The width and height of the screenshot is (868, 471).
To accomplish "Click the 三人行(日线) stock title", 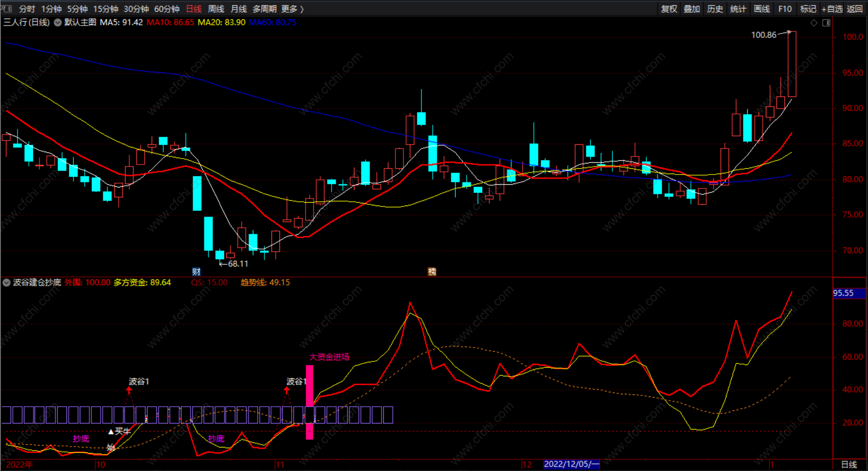I will 27,22.
